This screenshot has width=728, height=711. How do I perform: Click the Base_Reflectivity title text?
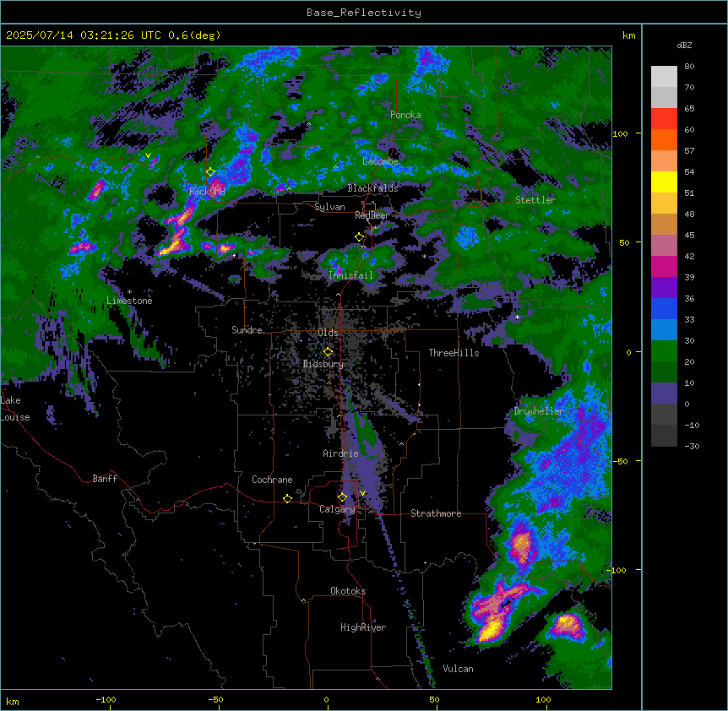coord(364,13)
